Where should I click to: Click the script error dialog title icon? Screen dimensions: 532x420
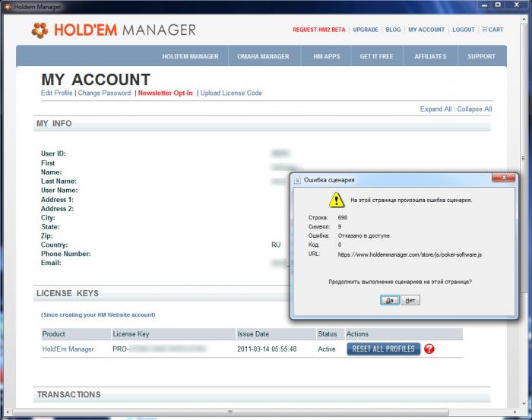(x=297, y=180)
